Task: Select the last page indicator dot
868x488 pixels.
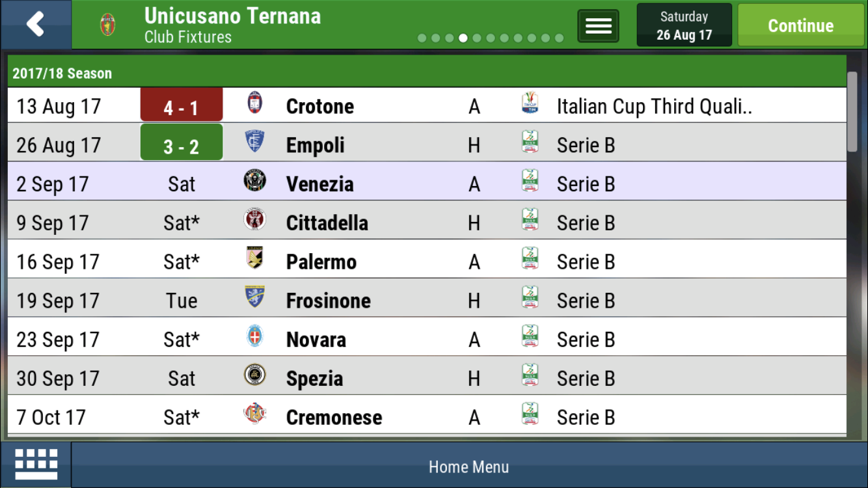Action: point(559,38)
